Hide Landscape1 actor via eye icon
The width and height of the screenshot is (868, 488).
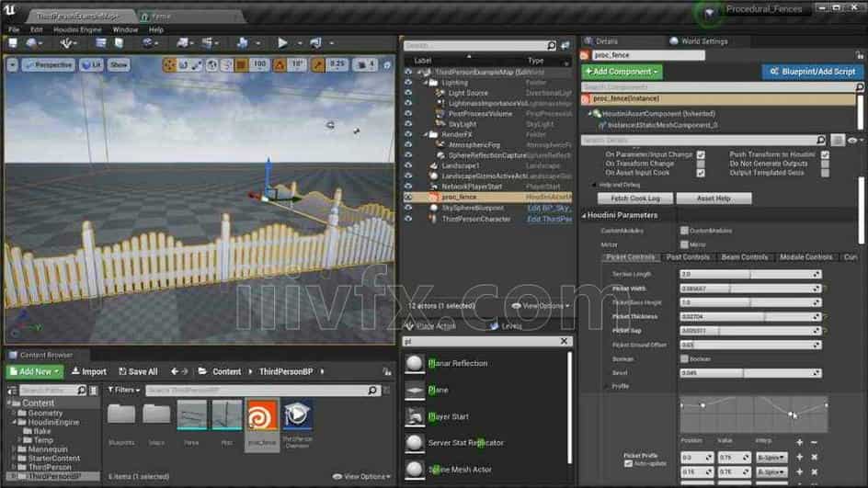click(x=408, y=165)
